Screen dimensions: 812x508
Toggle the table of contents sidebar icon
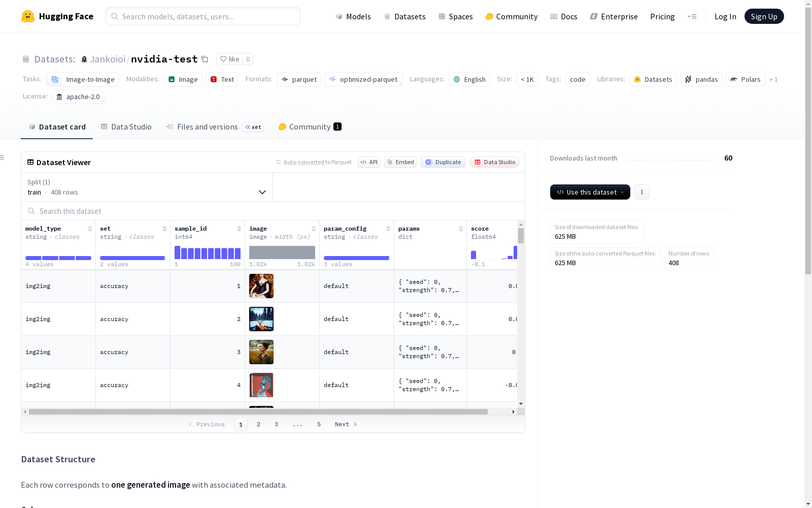click(3, 157)
